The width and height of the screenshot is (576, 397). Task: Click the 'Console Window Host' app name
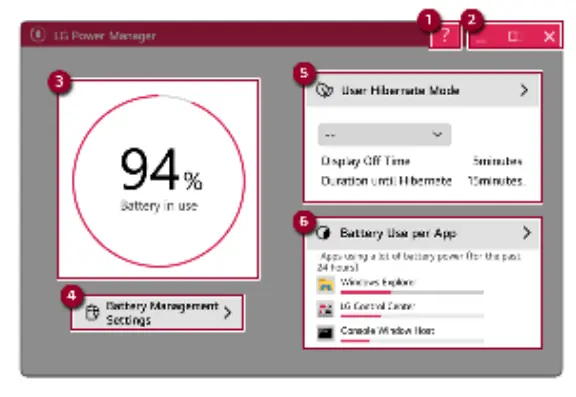(387, 331)
